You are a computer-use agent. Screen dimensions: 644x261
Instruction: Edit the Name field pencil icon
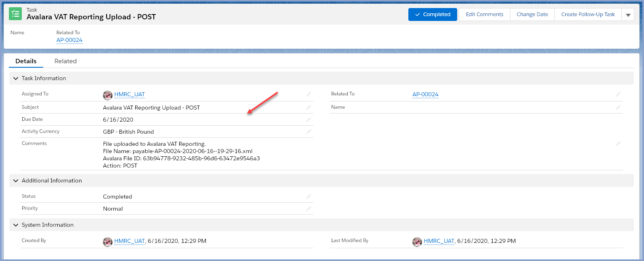point(618,108)
